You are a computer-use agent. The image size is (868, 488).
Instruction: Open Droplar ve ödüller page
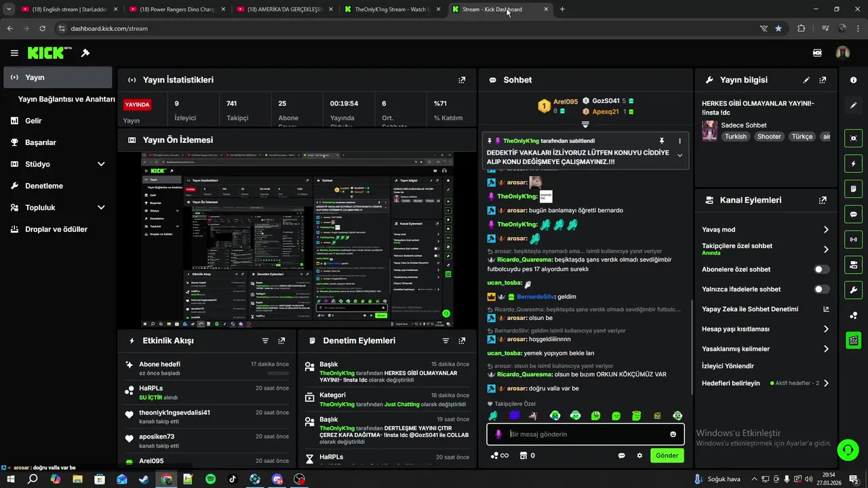click(58, 229)
